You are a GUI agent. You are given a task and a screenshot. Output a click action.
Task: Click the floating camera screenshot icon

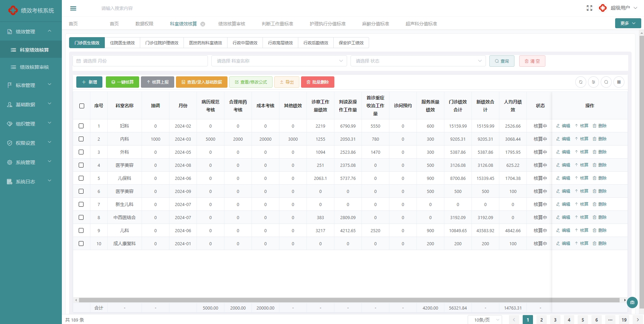click(x=632, y=302)
